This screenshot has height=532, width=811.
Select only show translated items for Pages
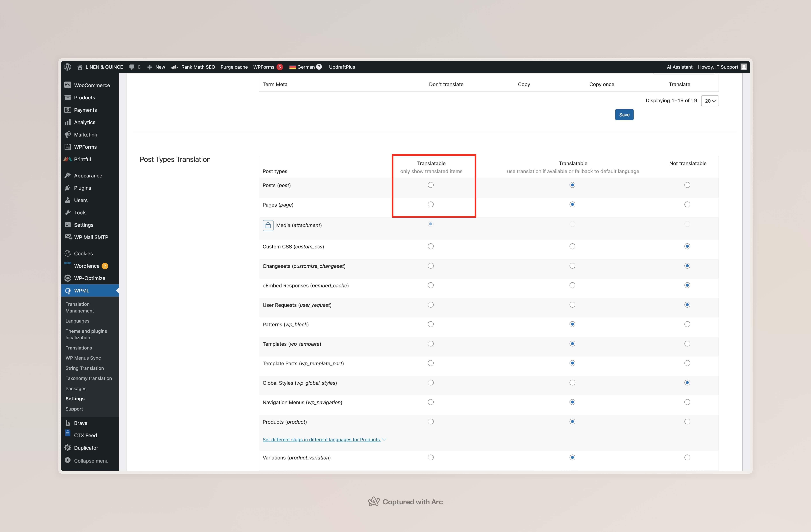click(431, 204)
